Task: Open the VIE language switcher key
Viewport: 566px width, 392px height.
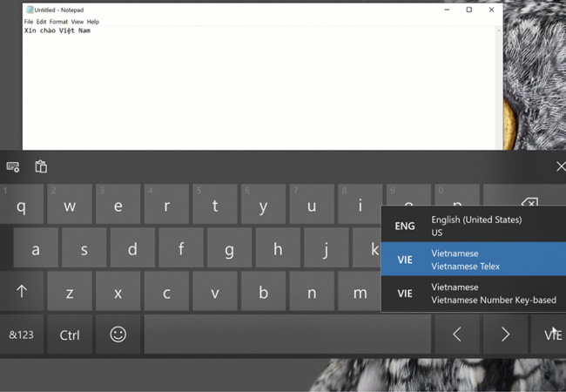Action: click(x=551, y=335)
